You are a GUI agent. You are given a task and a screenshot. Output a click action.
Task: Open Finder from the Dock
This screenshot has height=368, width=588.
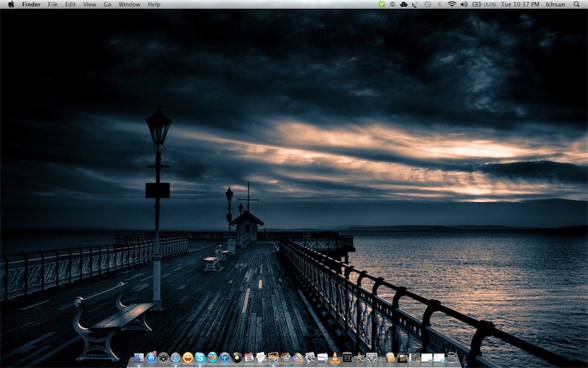(x=139, y=358)
